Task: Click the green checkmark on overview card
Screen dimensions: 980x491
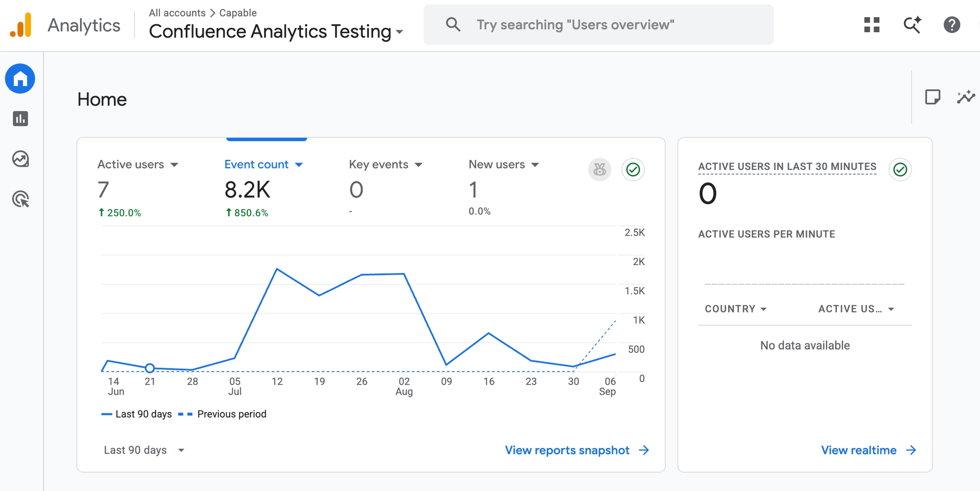Action: point(633,169)
